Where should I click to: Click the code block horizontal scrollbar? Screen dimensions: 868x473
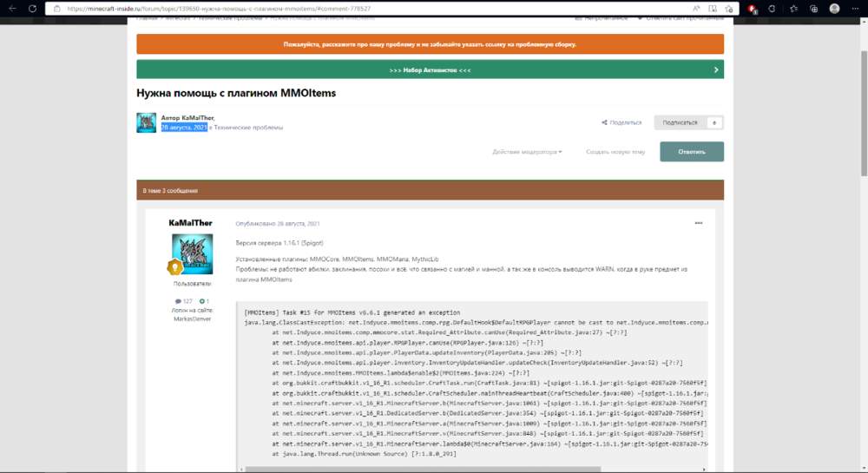click(x=423, y=470)
